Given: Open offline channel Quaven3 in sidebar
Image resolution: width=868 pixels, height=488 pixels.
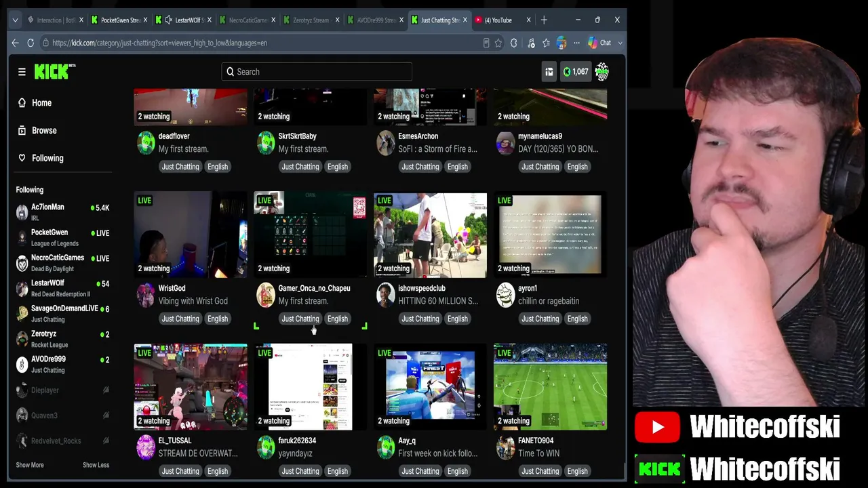Looking at the screenshot, I should coord(62,415).
